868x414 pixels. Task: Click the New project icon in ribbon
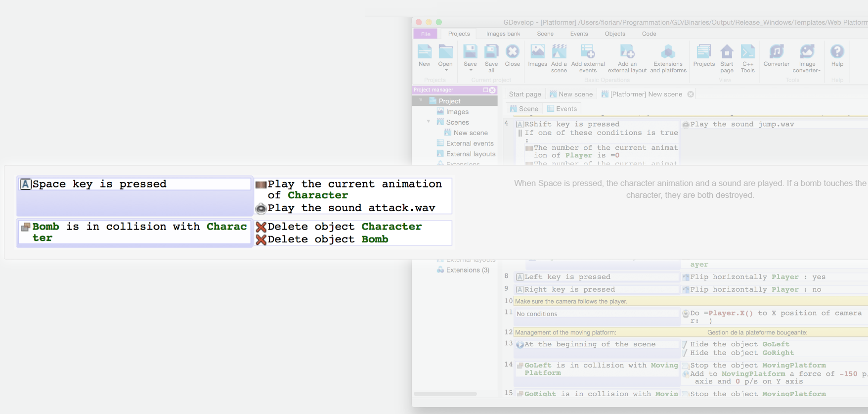point(424,52)
